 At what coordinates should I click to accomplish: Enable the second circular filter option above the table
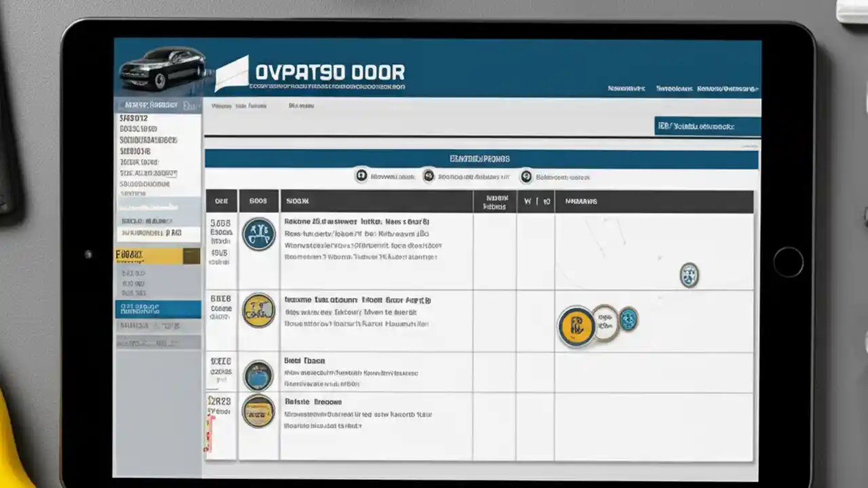pyautogui.click(x=429, y=176)
